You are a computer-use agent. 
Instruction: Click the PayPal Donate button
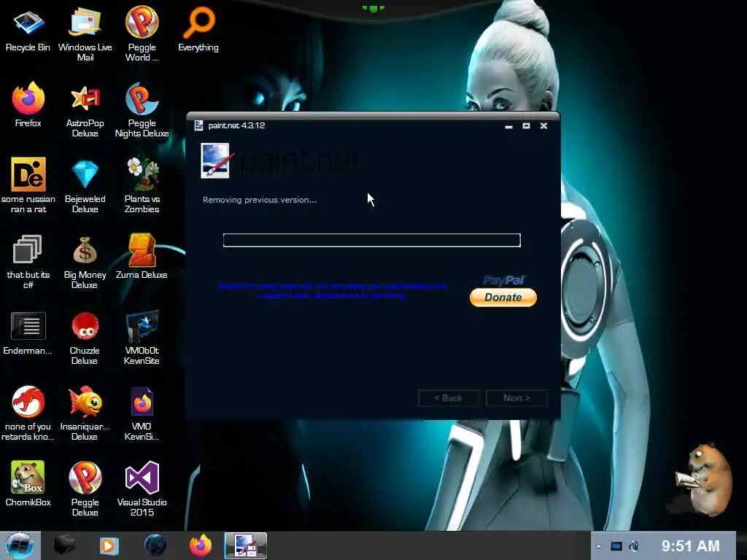pos(503,297)
